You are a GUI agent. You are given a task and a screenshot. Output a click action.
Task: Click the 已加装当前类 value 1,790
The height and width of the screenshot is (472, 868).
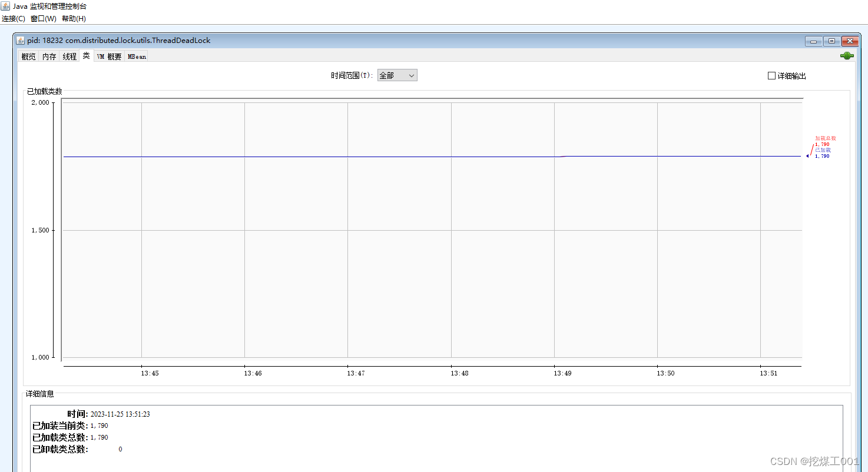point(99,426)
